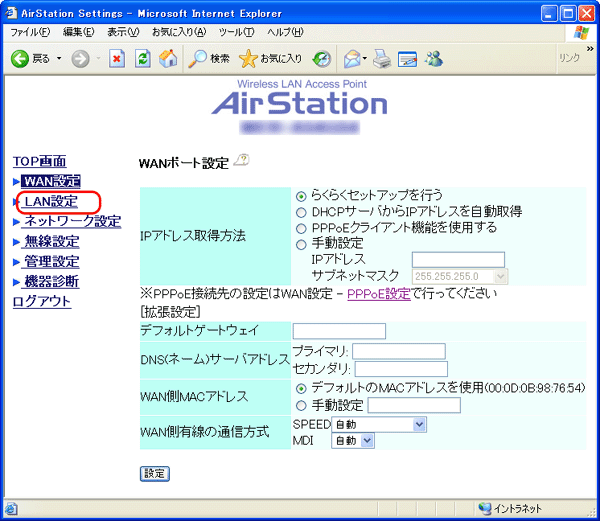This screenshot has height=521, width=600.
Task: Click the セカンダリ DNS input field
Action: pos(401,369)
